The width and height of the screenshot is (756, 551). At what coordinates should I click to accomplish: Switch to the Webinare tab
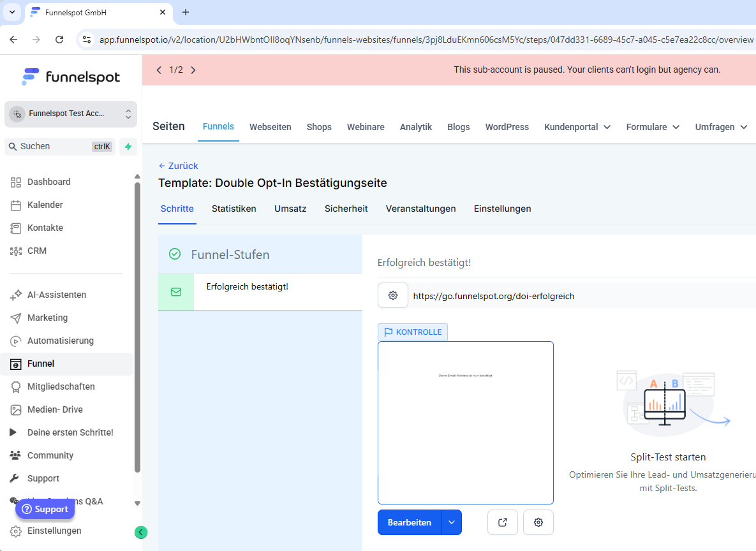click(366, 127)
